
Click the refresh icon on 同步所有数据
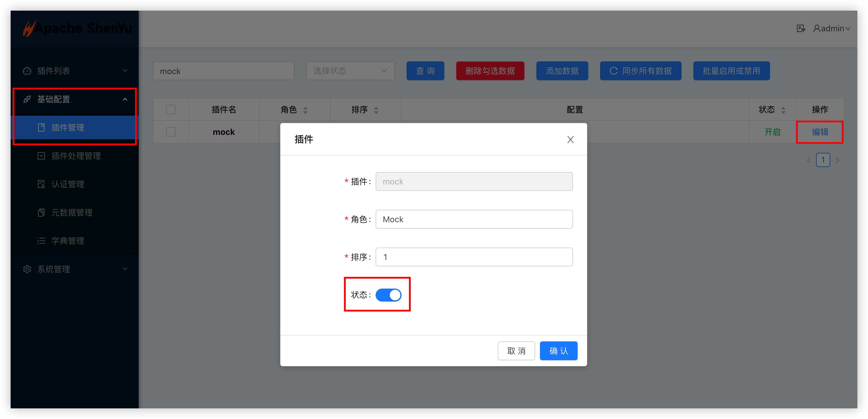pos(613,71)
